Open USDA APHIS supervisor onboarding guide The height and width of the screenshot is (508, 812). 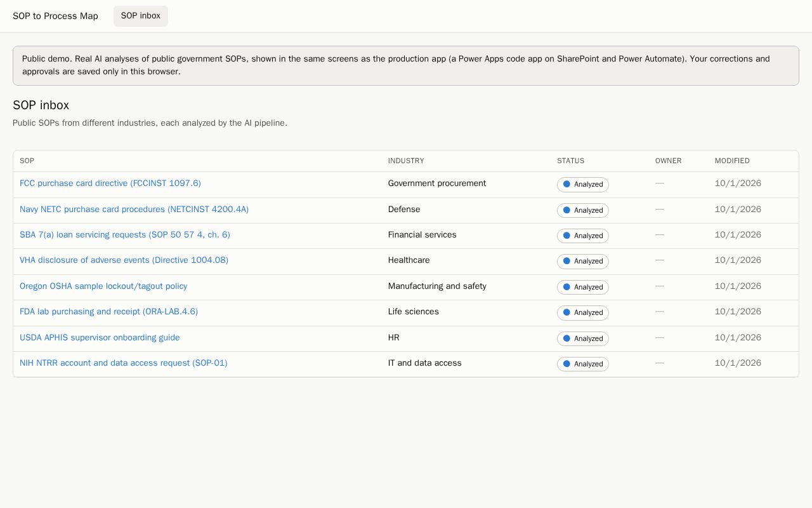coord(100,338)
